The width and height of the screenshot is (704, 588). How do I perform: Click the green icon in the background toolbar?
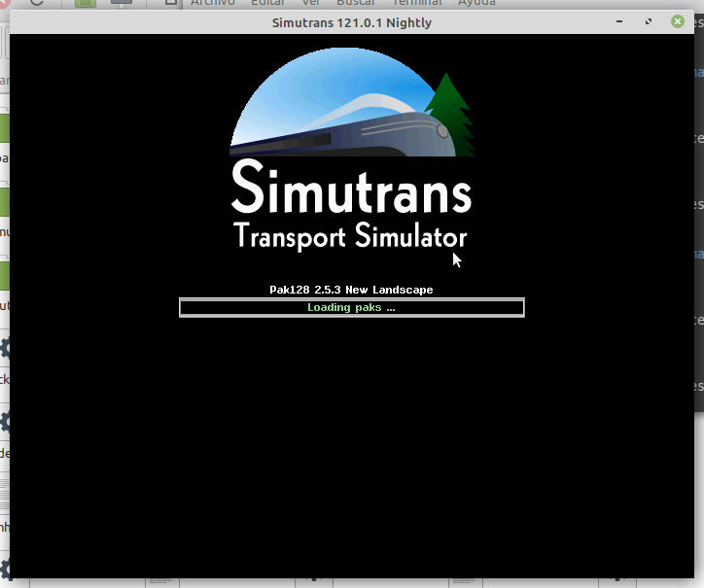[86, 3]
